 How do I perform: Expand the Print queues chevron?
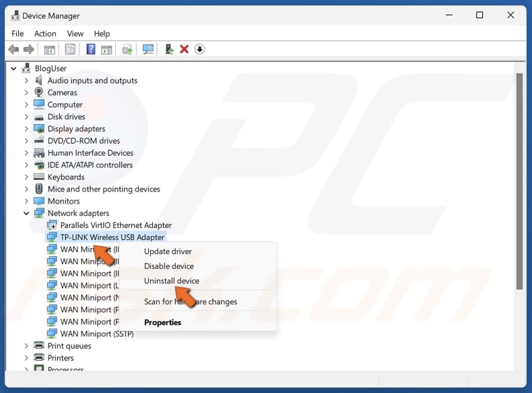(x=26, y=346)
